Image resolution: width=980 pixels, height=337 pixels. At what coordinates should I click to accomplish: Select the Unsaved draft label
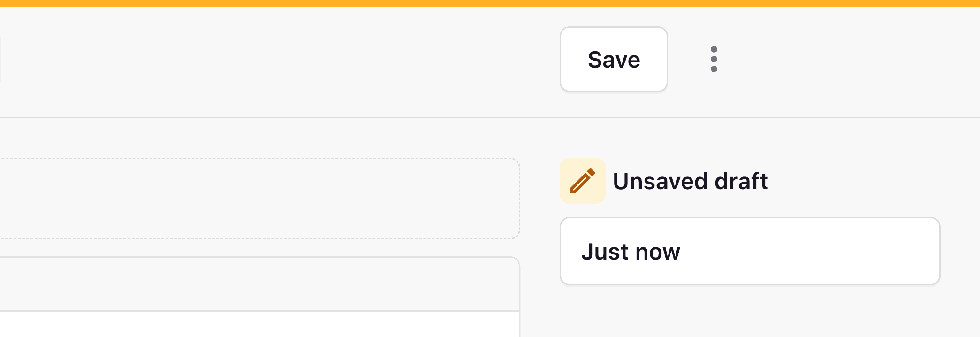click(x=691, y=181)
